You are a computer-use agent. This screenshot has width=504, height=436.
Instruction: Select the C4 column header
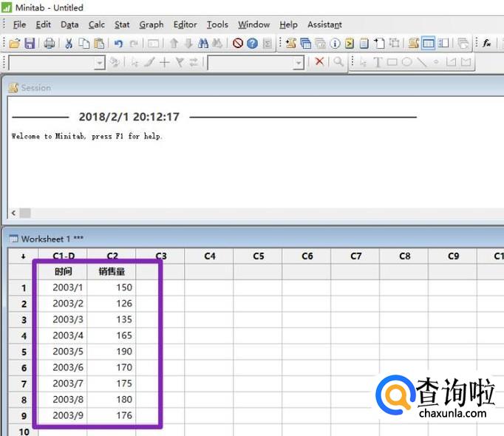(x=210, y=256)
